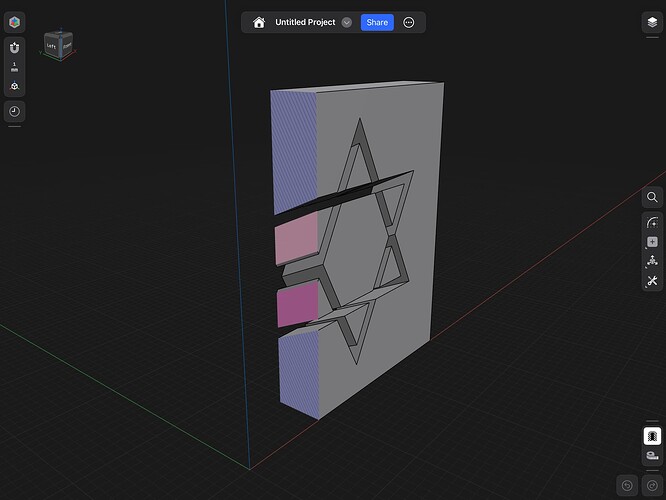
Task: Open the search tools magnifier
Action: coord(652,197)
